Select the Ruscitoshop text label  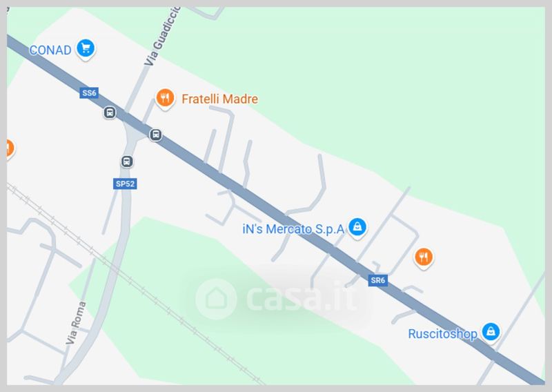coord(442,333)
